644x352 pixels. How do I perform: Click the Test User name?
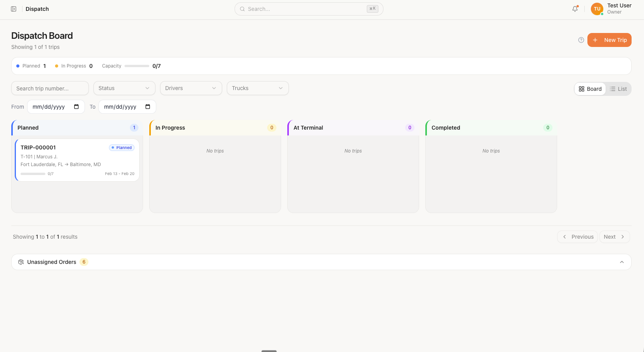(x=619, y=5)
